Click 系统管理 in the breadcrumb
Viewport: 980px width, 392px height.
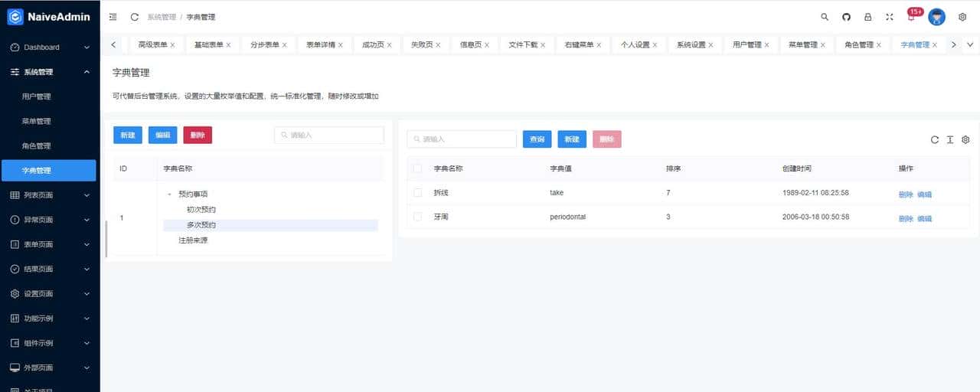(162, 17)
